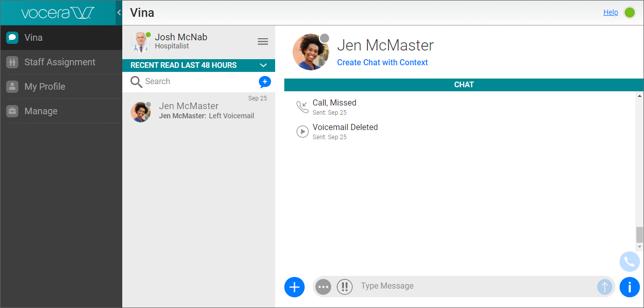
Task: Click the Help link
Action: [x=610, y=13]
